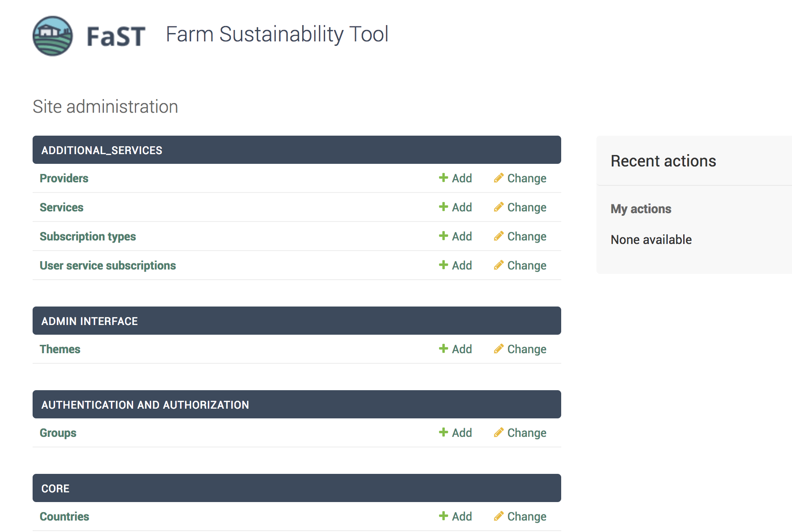This screenshot has width=792, height=532.
Task: Click the pencil icon for Services
Action: point(499,207)
